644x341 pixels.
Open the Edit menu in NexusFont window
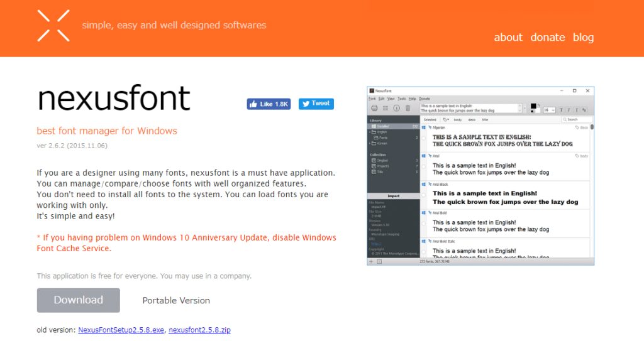382,99
